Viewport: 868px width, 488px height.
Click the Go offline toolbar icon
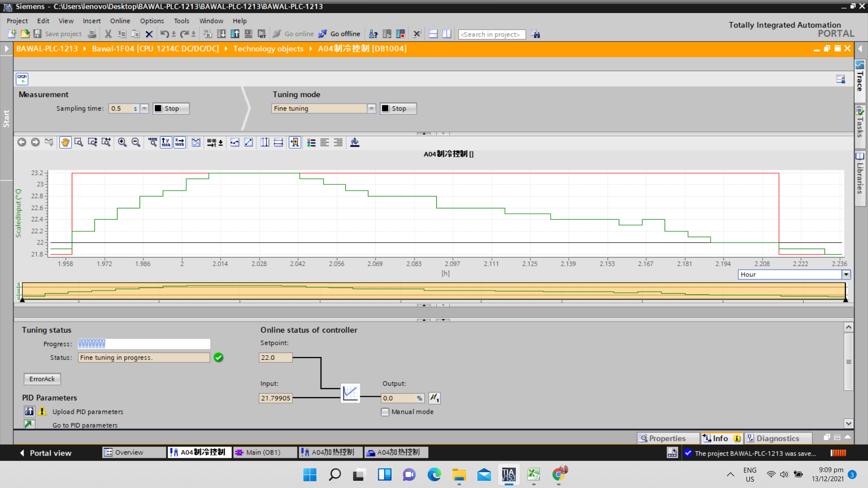point(322,34)
